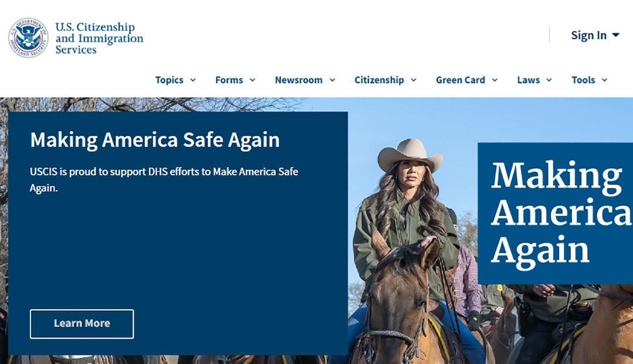The height and width of the screenshot is (364, 633).
Task: Click the chevron beside Green Card
Action: tap(495, 80)
